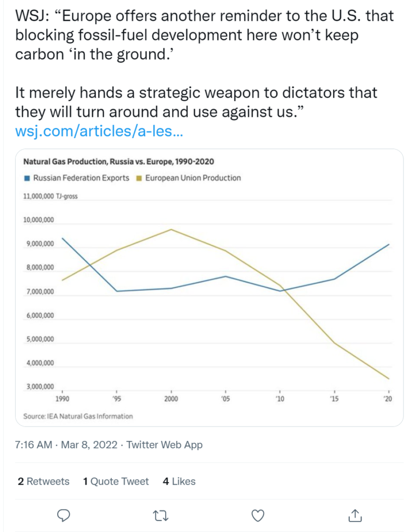Click the '20 year marker on chart axis

tap(388, 398)
